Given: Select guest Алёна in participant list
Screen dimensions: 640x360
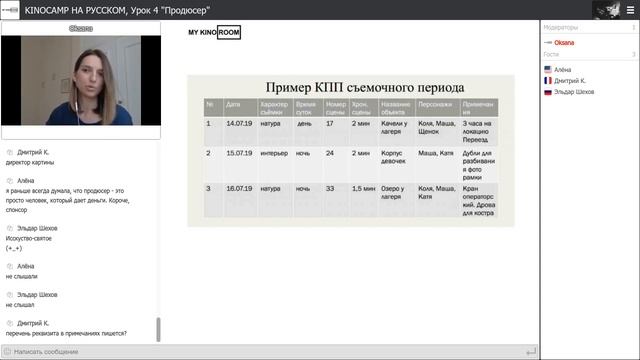Looking at the screenshot, I should point(562,70).
